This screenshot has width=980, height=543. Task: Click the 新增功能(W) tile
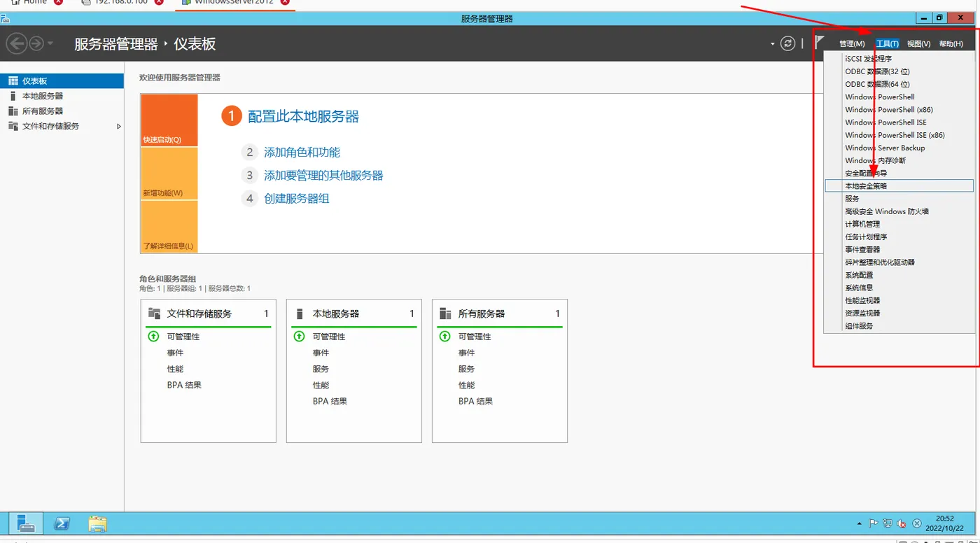point(169,174)
